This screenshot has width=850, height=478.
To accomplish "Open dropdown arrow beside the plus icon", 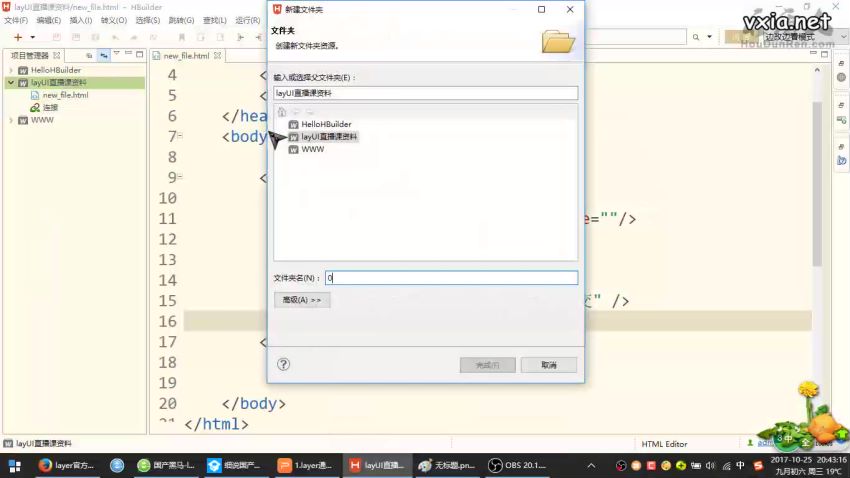I will click(x=33, y=37).
